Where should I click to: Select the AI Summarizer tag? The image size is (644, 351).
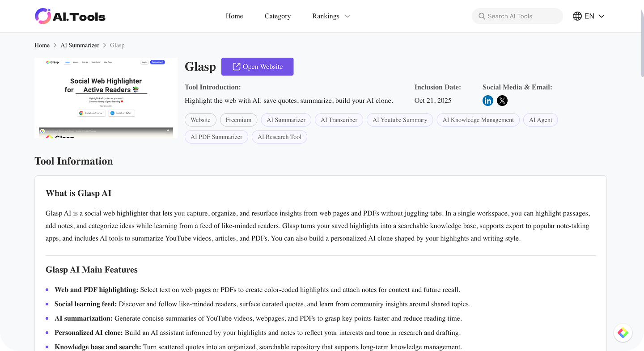tap(286, 120)
